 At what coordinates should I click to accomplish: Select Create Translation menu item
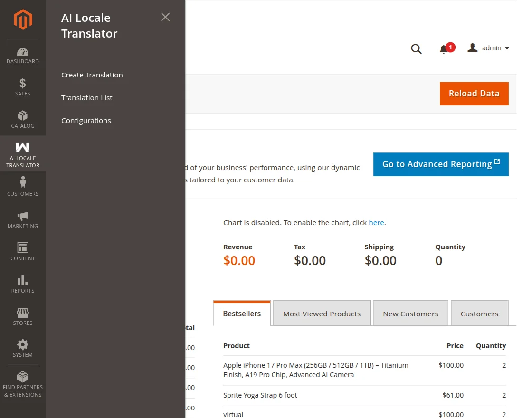(x=92, y=75)
